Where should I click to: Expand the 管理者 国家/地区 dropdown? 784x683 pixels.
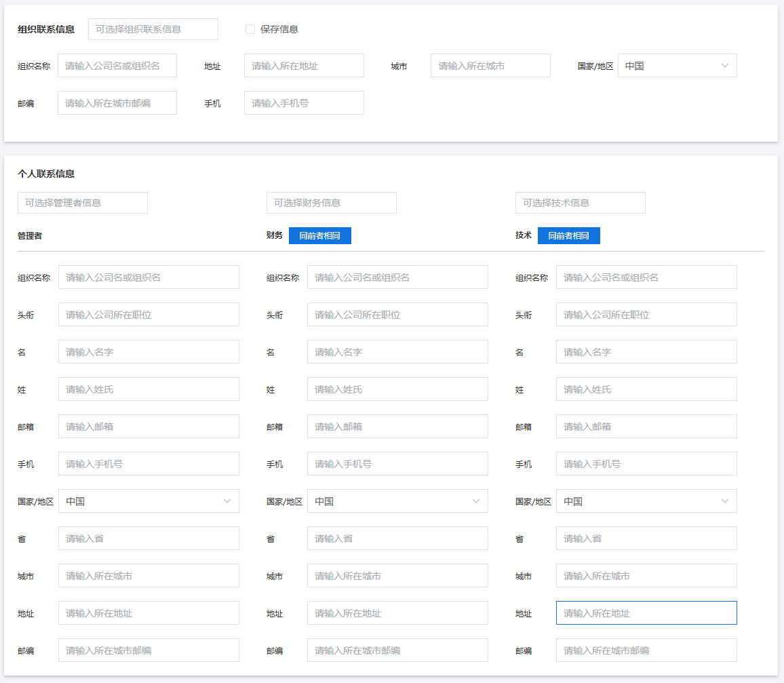(x=149, y=501)
